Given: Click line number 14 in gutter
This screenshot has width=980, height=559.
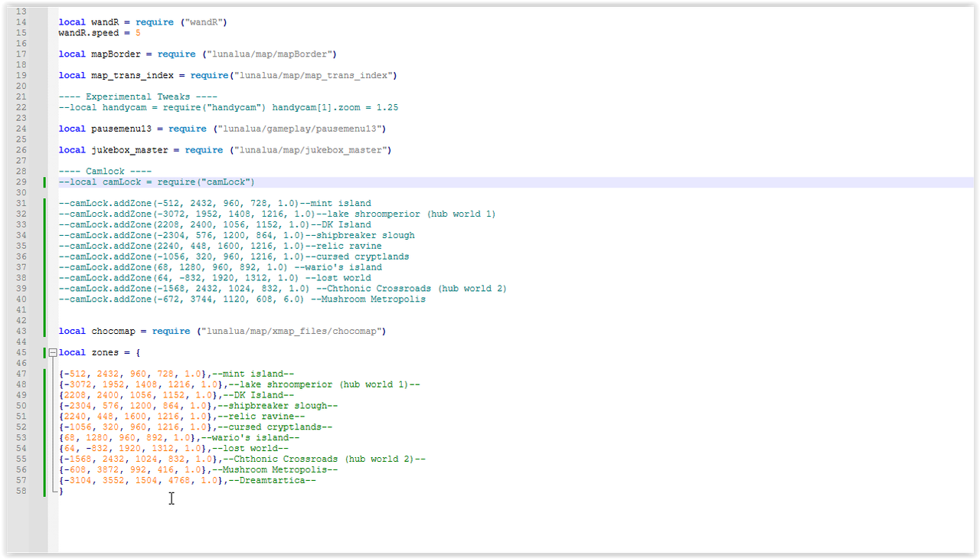Looking at the screenshot, I should (21, 22).
